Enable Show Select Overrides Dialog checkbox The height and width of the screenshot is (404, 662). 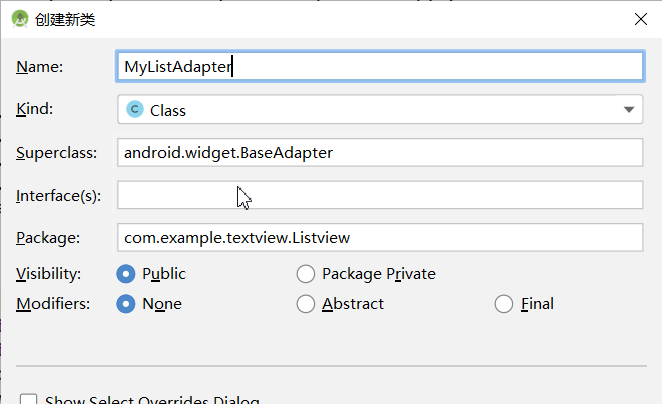pos(28,399)
